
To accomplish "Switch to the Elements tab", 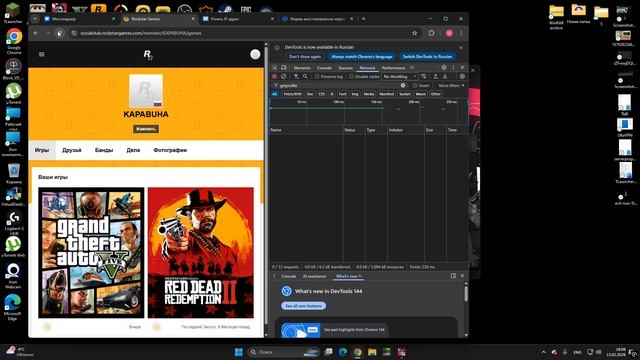I will 302,68.
